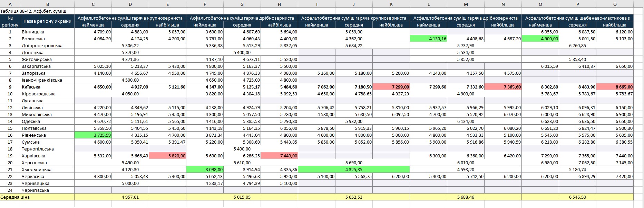Select the green cell 4 130,16 for Волинська
The image size is (644, 208).
coord(428,39)
